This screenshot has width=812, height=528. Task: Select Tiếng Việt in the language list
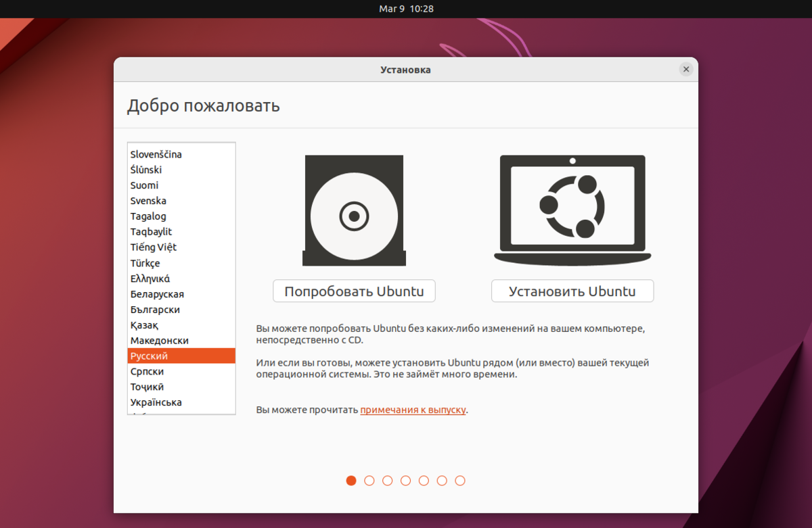(181, 247)
